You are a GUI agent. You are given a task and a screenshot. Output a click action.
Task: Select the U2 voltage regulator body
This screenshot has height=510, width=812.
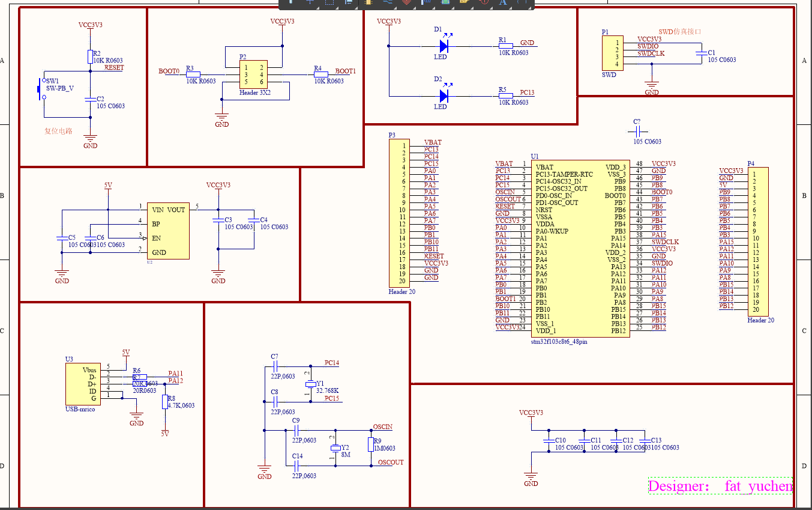click(x=168, y=231)
